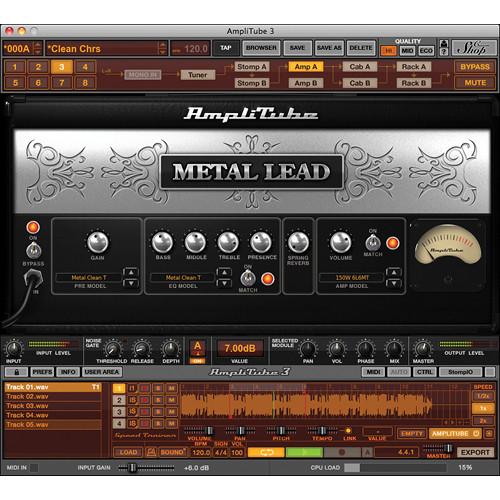Click the green play button
Viewport: 500px width, 500px height.
click(304, 452)
